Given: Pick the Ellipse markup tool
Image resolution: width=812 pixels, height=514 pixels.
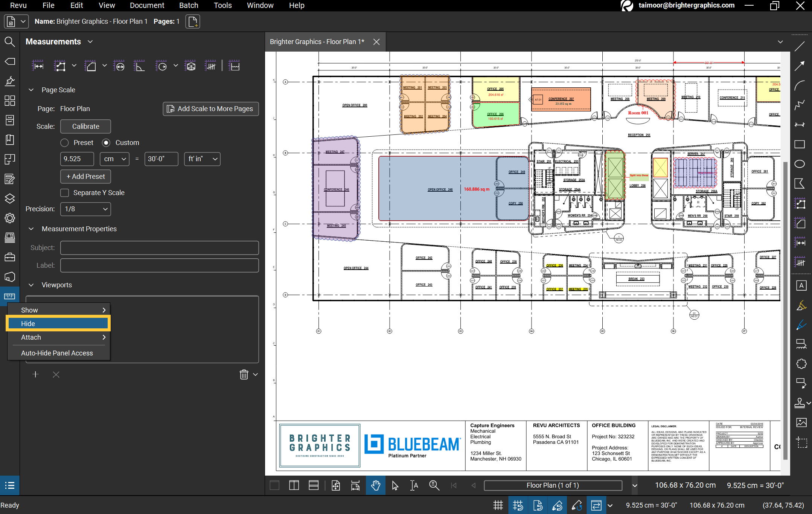Looking at the screenshot, I should pos(800,164).
